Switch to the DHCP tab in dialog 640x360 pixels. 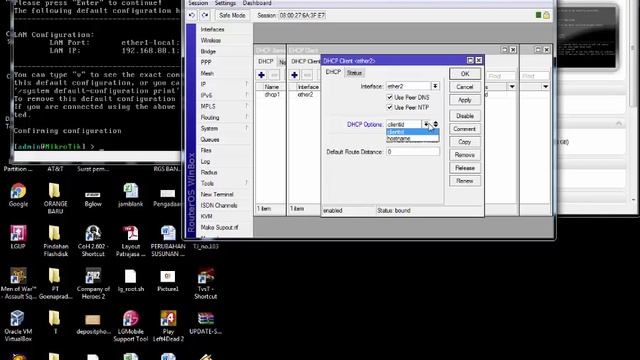(x=333, y=72)
